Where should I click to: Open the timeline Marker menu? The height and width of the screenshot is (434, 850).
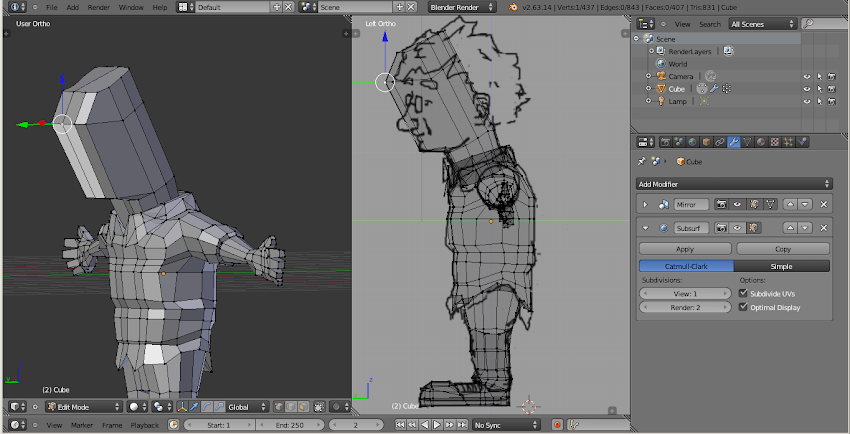[82, 425]
